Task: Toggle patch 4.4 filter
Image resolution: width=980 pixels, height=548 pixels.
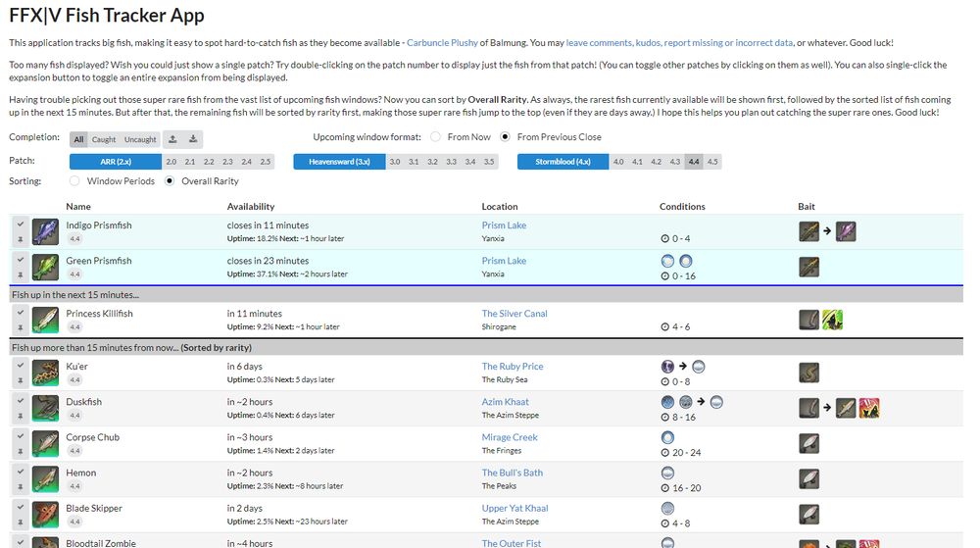Action: (x=694, y=162)
